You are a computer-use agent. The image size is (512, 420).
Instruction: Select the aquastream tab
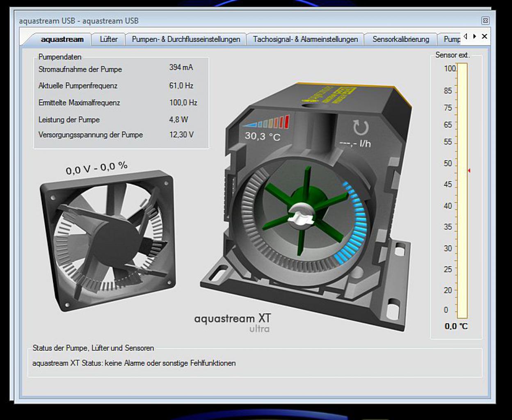62,39
